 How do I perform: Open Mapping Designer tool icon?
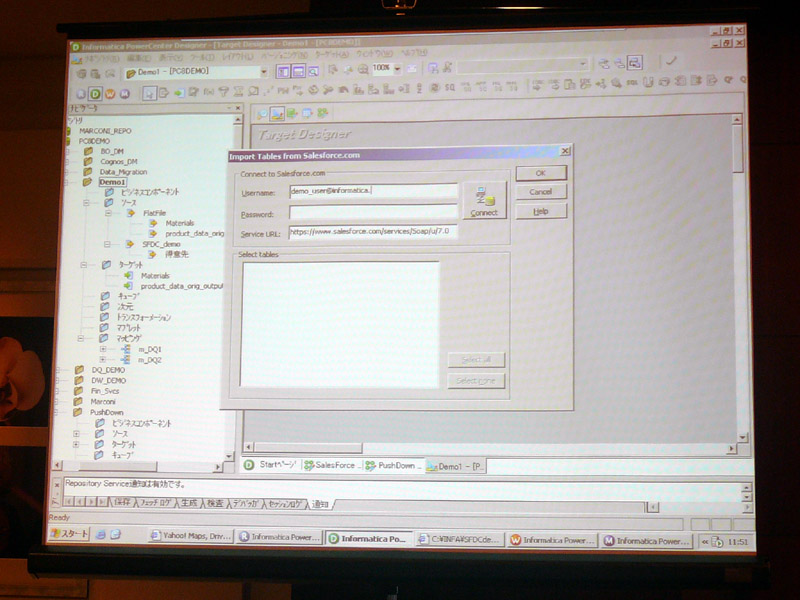pos(322,113)
